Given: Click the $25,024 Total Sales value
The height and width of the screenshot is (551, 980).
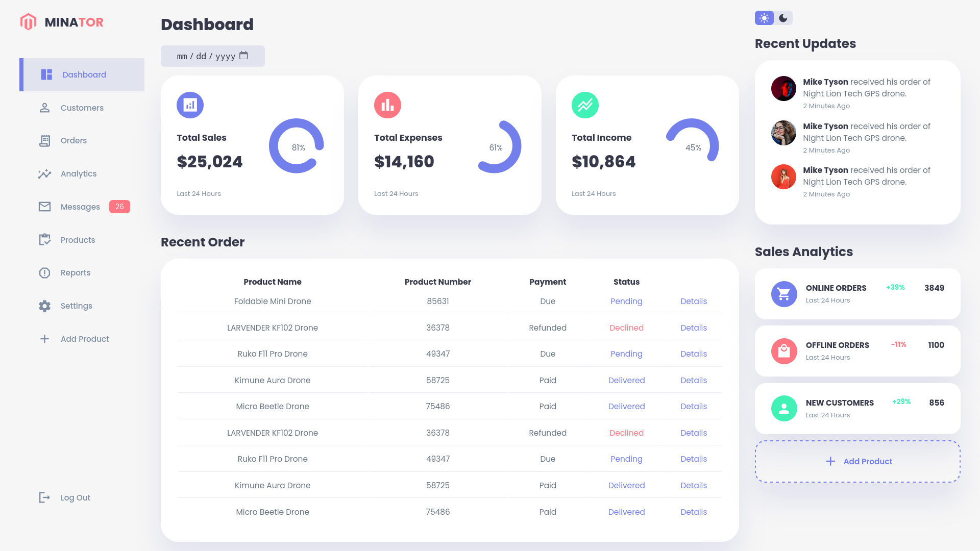Looking at the screenshot, I should 210,162.
